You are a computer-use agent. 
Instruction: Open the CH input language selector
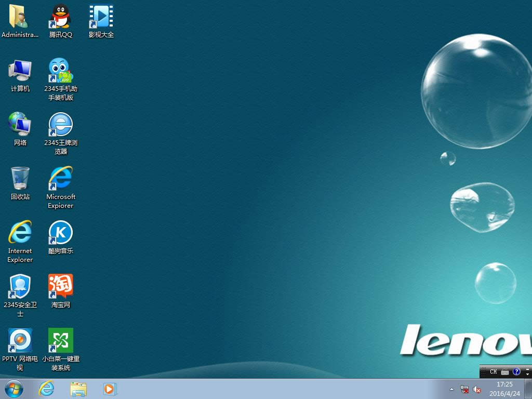tap(493, 371)
